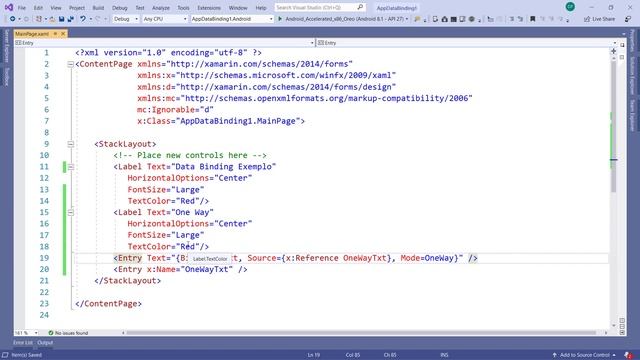Viewport: 640px width, 360px height.
Task: Click the feedback icon beside Live Share
Action: tap(628, 19)
